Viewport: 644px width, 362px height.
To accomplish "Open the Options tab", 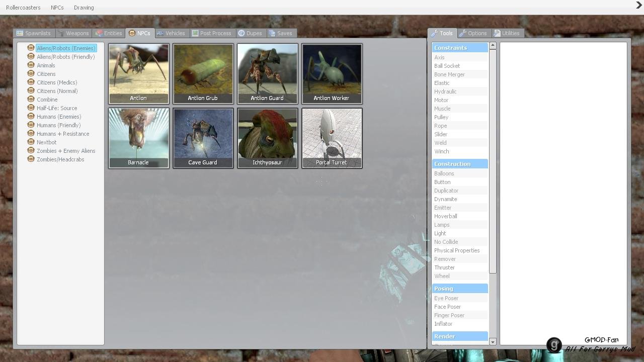I will pos(473,33).
